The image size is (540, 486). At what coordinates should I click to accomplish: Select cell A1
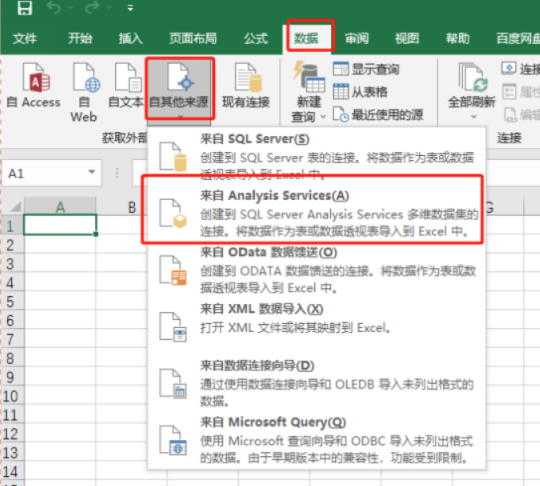[60, 225]
